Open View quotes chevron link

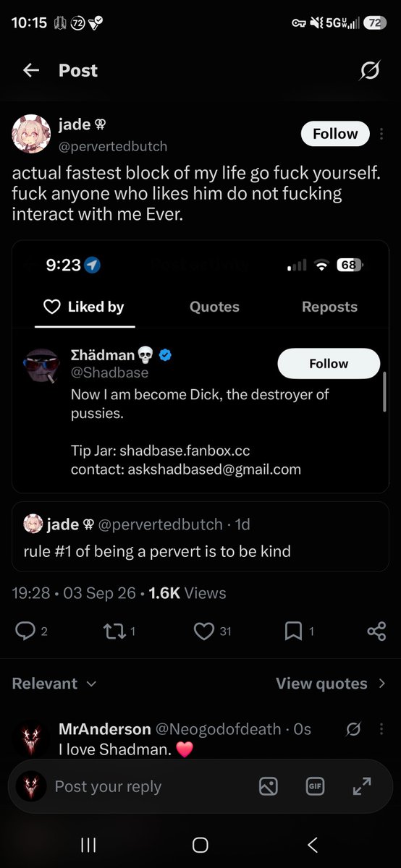[x=332, y=684]
